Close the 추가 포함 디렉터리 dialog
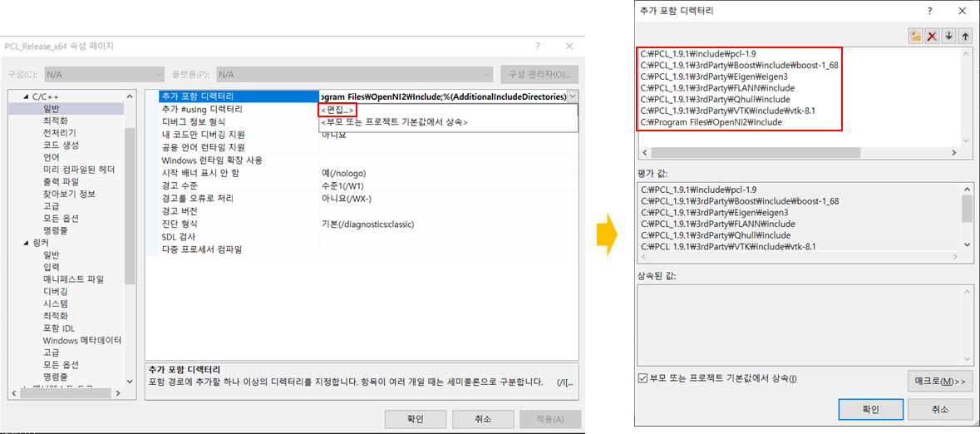Viewport: 980px width, 434px height. pos(961,11)
